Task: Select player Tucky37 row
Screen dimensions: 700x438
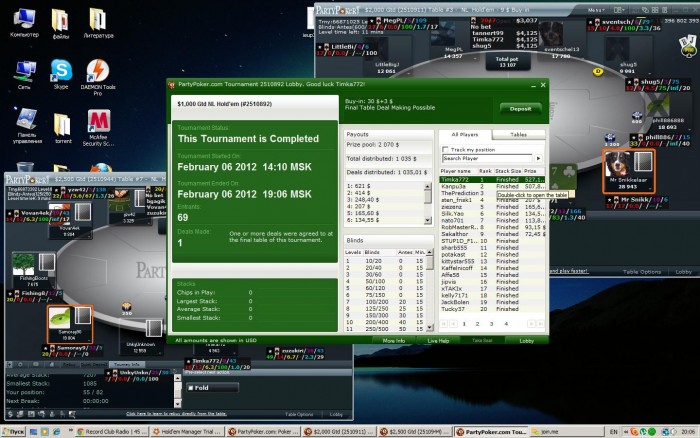Action: [492, 309]
